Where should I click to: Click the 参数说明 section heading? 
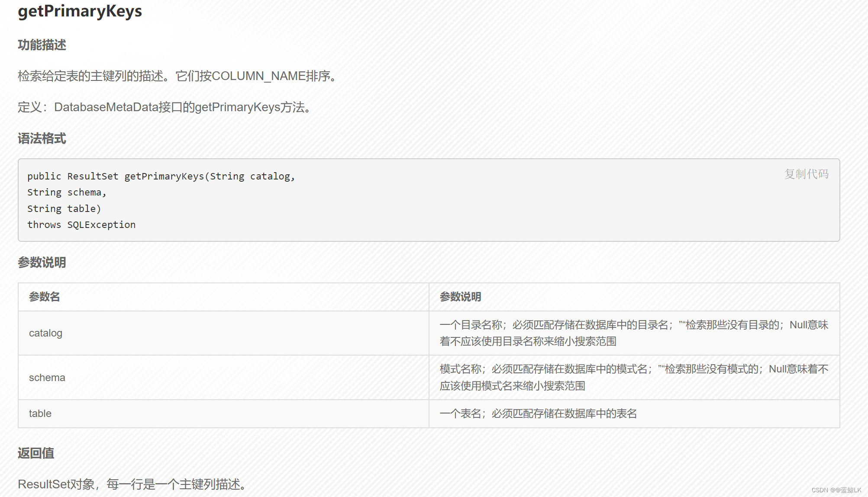(42, 262)
